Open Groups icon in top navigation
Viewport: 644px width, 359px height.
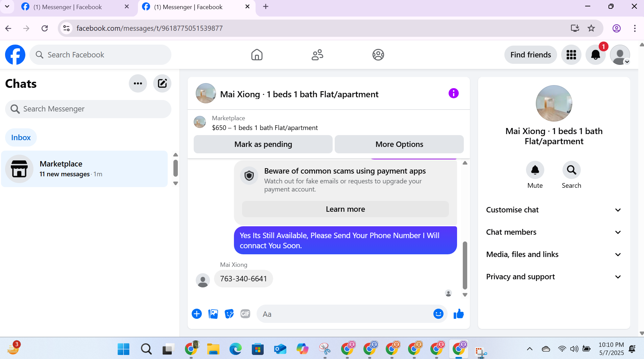(x=378, y=55)
